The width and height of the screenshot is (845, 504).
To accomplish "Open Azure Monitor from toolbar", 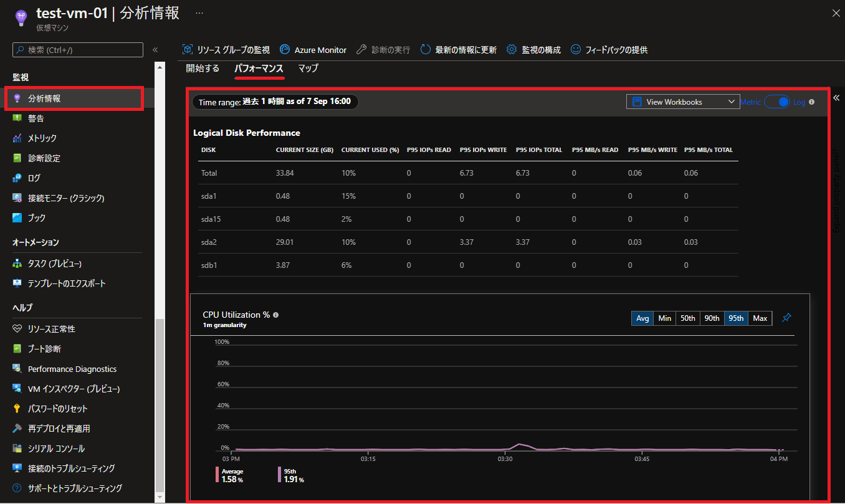I will coord(313,50).
